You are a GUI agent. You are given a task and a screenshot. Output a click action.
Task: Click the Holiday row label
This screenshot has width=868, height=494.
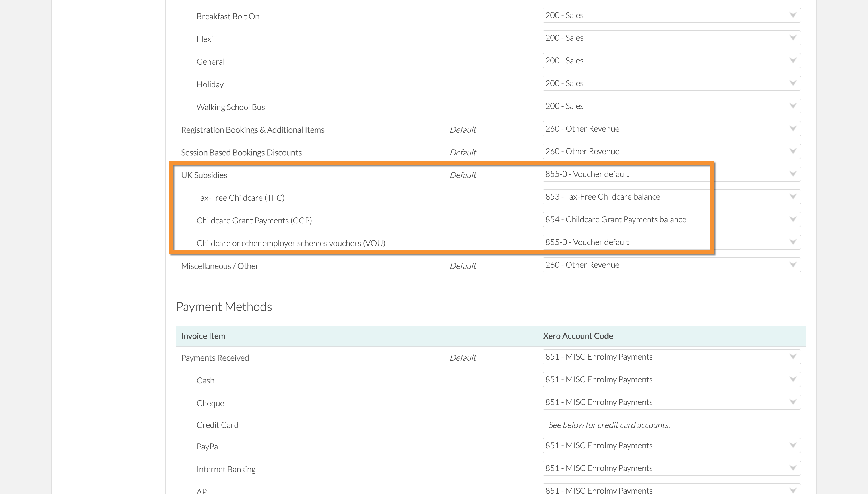click(x=210, y=84)
